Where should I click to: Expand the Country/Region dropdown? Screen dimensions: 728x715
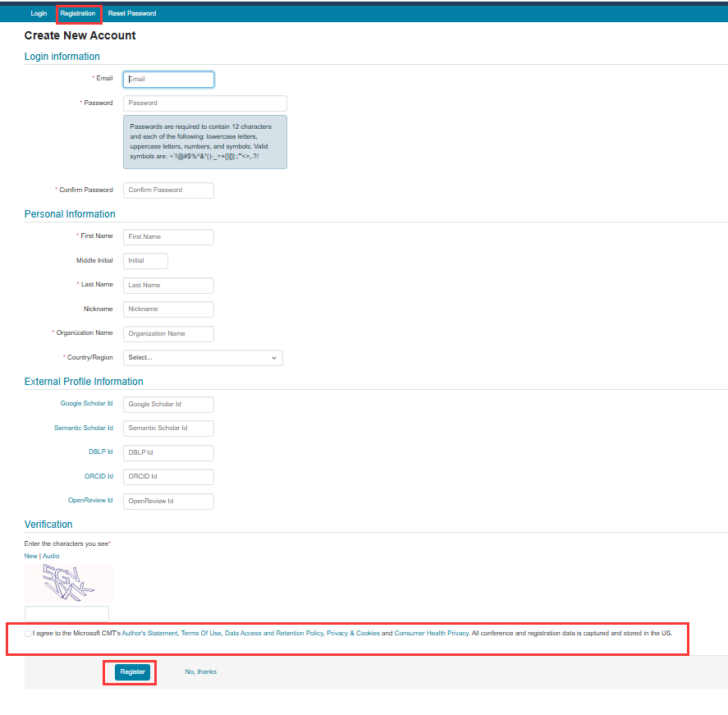point(203,358)
